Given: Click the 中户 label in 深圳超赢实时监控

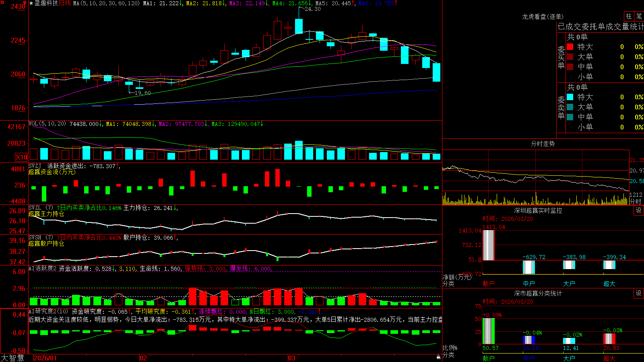Looking at the screenshot, I should [529, 284].
